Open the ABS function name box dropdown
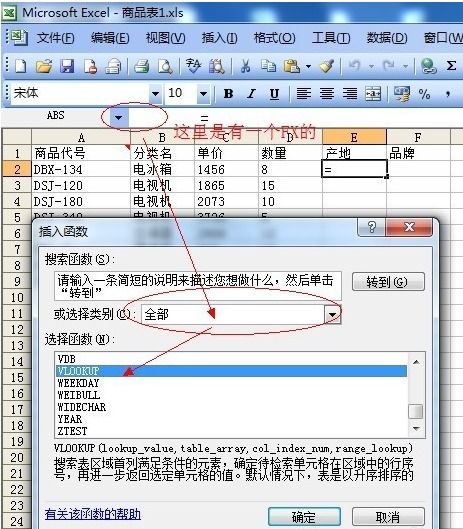Screen dimensions: 463x529 pyautogui.click(x=118, y=118)
